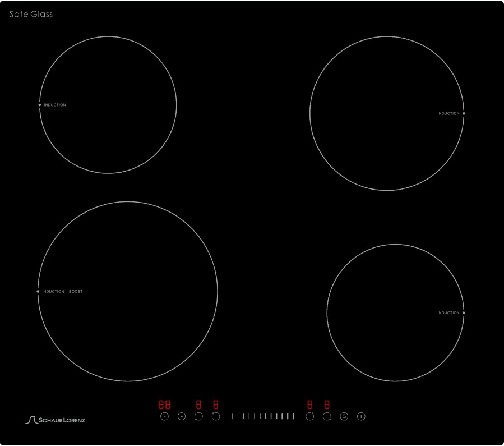504x446 pixels.
Task: Tap the red digit above top-right zone icon
Action: tap(310, 404)
